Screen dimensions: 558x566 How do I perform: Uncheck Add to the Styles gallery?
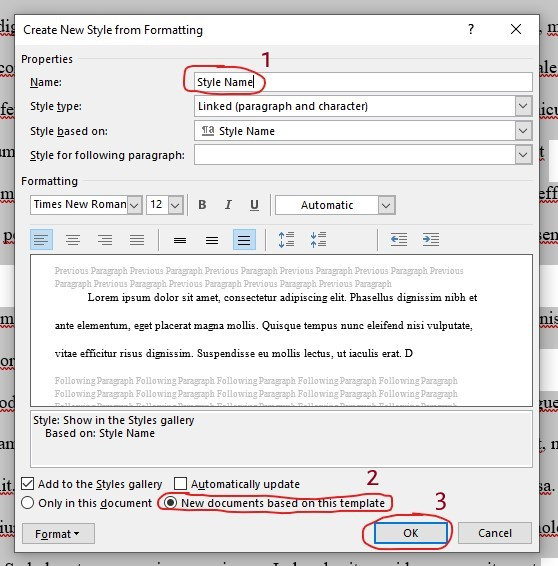[27, 484]
